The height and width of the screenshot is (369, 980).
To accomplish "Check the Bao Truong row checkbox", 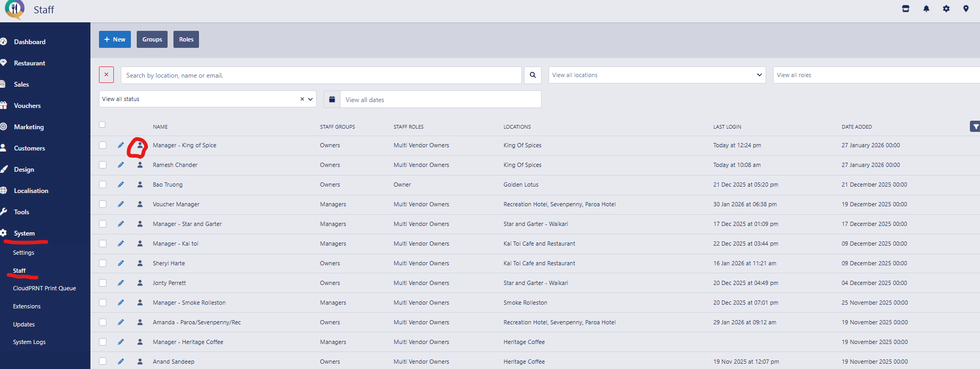I will (103, 184).
